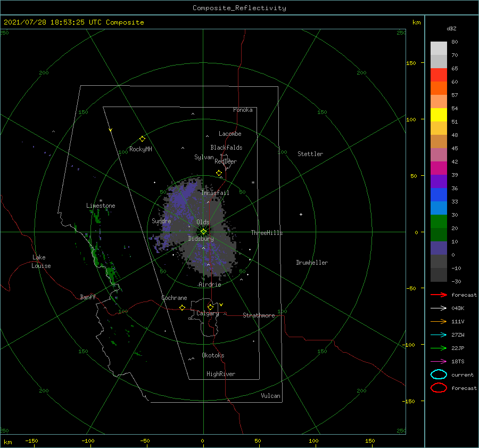The width and height of the screenshot is (479, 448).
Task: Click the Ponoka city label
Action: click(x=243, y=110)
